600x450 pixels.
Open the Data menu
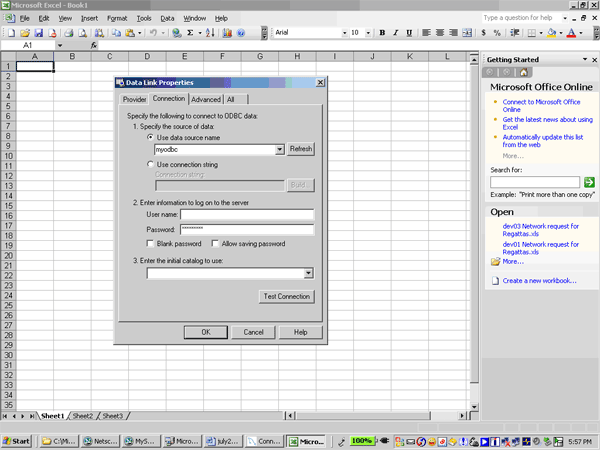167,18
